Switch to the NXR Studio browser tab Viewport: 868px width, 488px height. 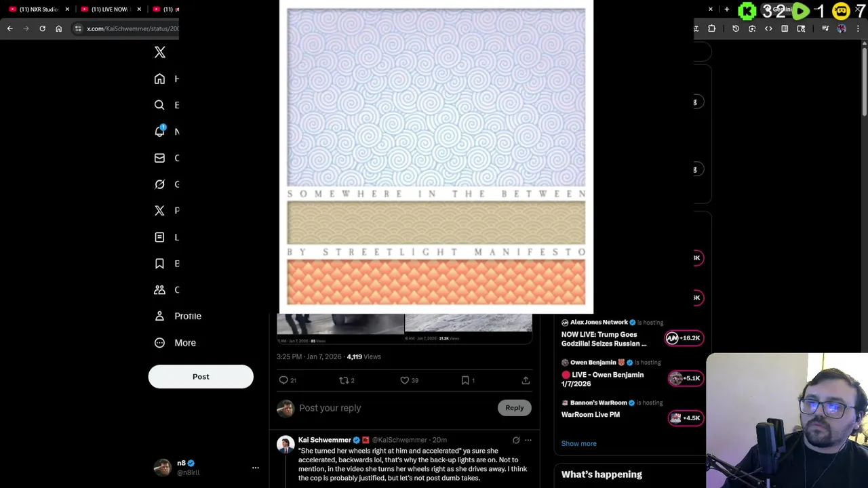[x=39, y=9]
